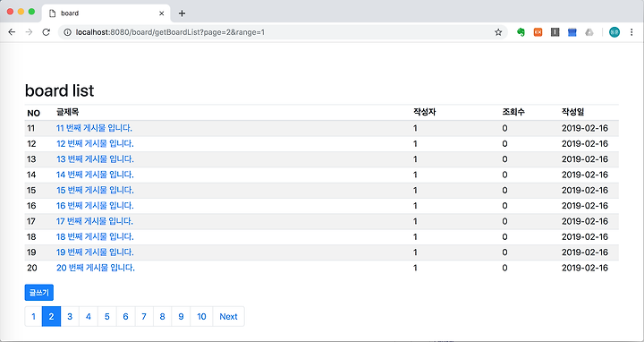Click the 작성자 column header
Image resolution: width=644 pixels, height=342 pixels.
point(424,112)
